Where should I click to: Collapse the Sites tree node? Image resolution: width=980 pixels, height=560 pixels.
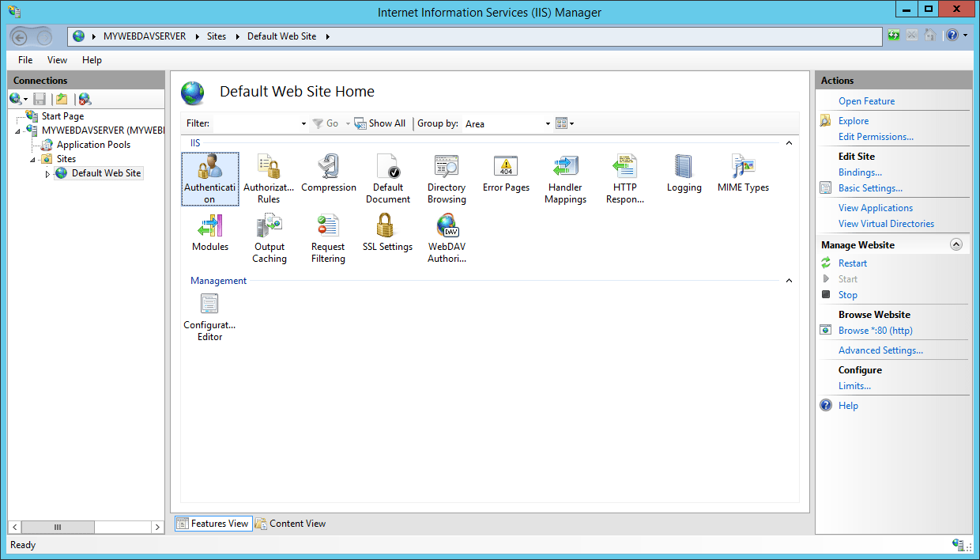coord(33,159)
